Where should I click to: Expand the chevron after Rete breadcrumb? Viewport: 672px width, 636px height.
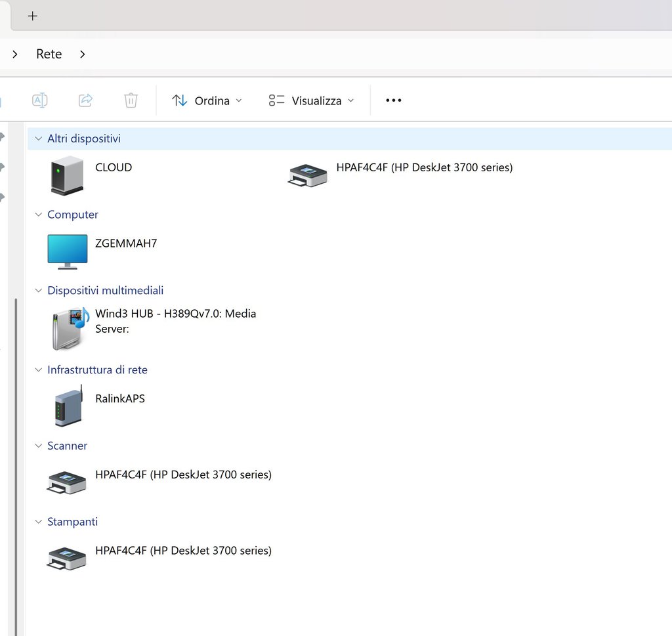[82, 54]
